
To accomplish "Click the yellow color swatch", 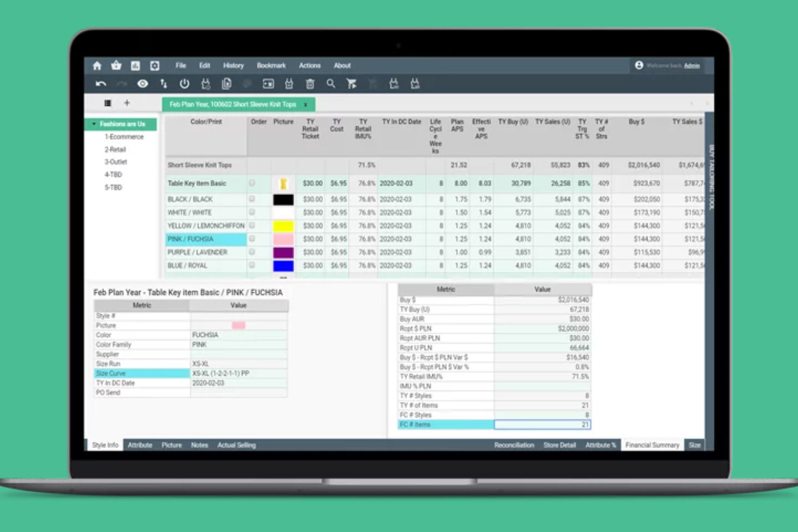I will coord(283,226).
